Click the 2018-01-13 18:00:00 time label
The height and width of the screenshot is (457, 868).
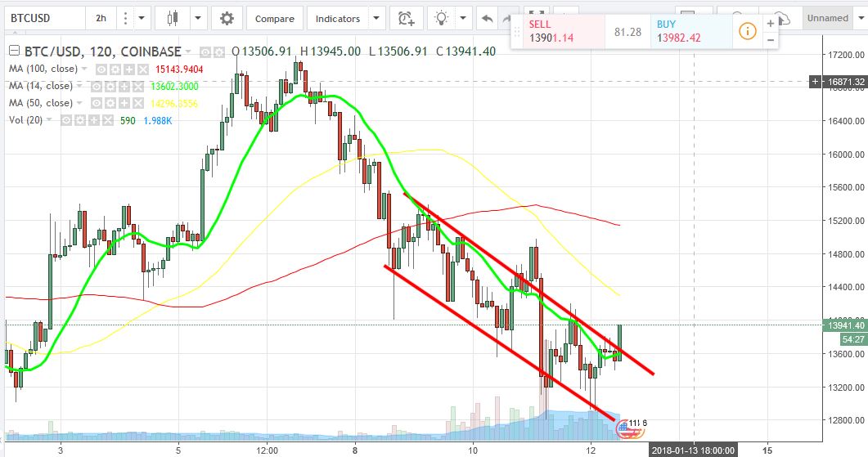tap(693, 450)
